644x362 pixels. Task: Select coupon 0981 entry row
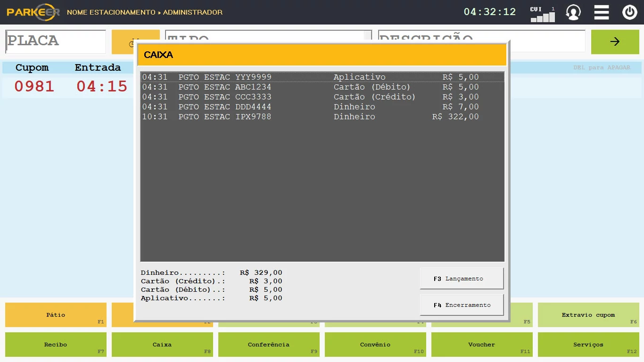point(68,86)
